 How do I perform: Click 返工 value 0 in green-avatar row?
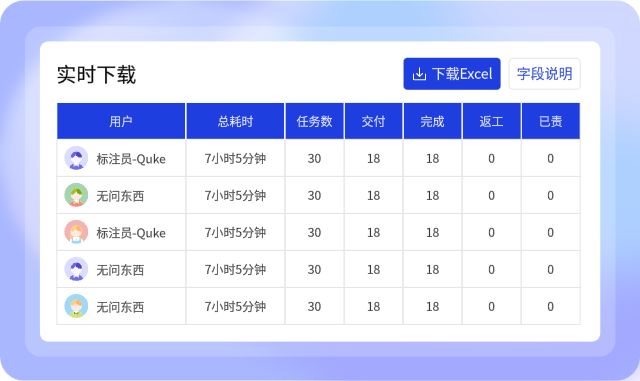point(491,196)
